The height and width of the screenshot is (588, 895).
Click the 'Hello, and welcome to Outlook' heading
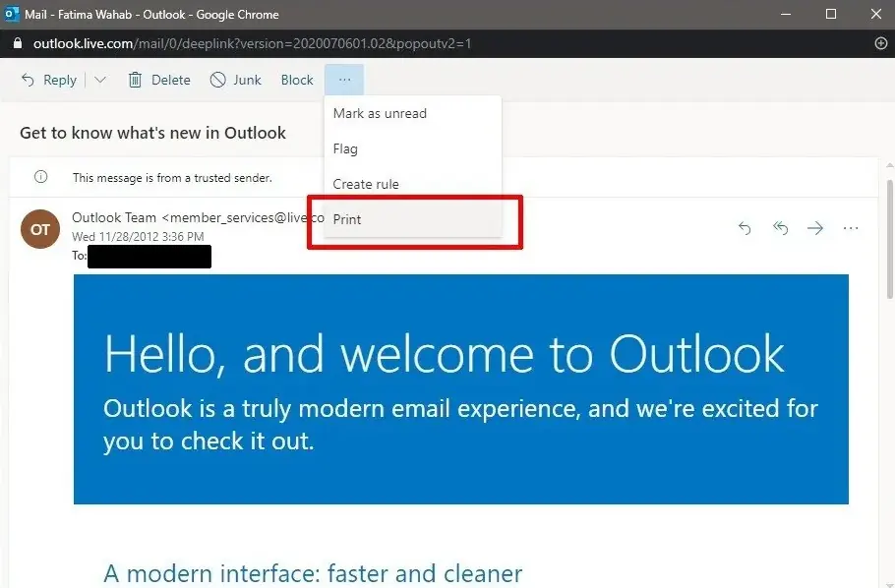click(x=445, y=354)
